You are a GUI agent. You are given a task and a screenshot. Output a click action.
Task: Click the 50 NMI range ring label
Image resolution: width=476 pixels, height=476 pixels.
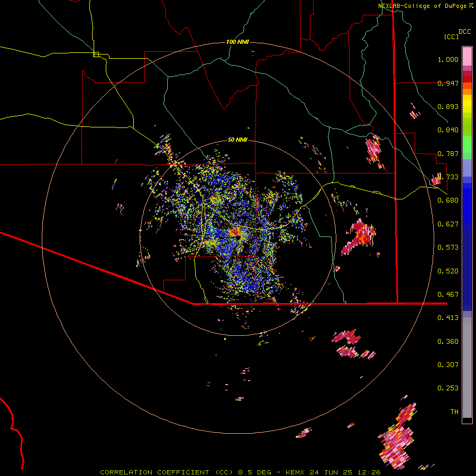point(237,140)
